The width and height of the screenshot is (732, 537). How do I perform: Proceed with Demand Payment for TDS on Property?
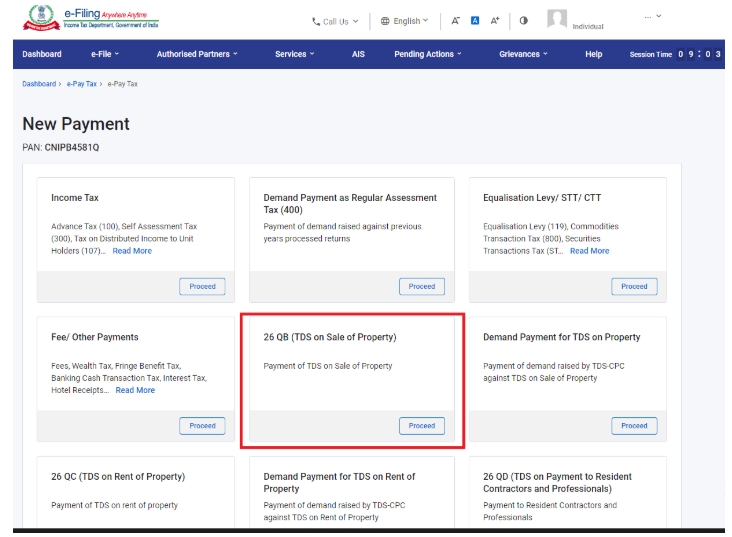pyautogui.click(x=634, y=426)
